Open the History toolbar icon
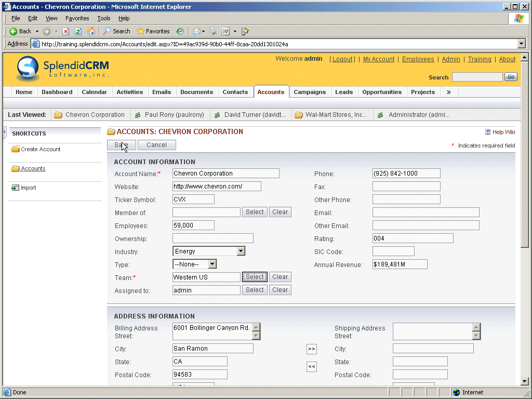Viewport: 532px width, 399px height. click(180, 31)
